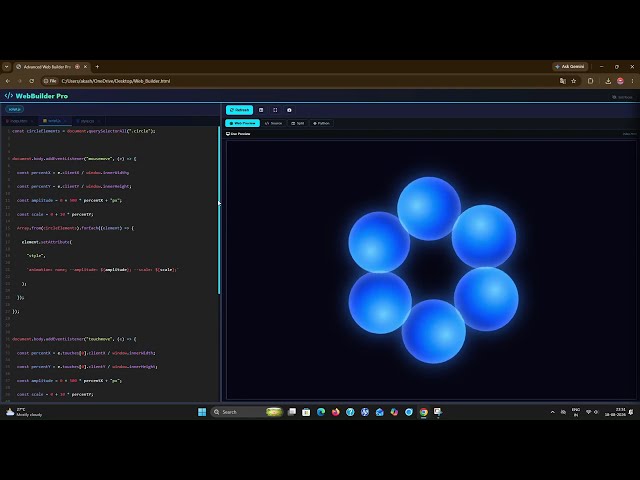Open Settings in WebBuilder header
Image resolution: width=640 pixels, height=480 pixels.
click(622, 97)
